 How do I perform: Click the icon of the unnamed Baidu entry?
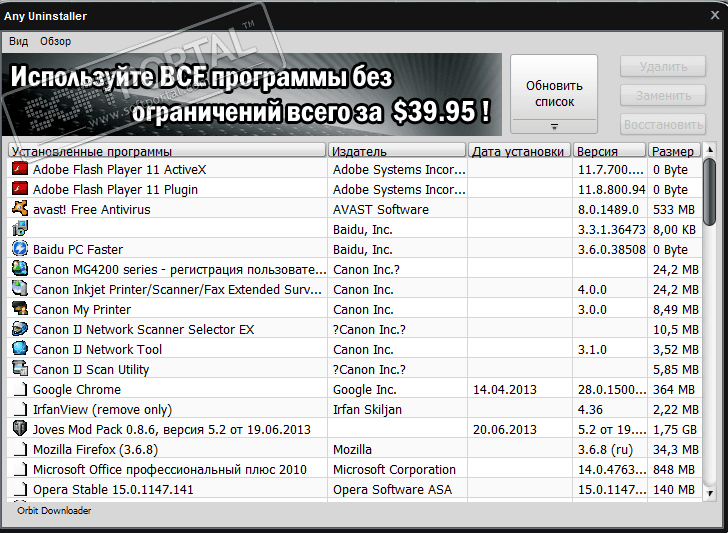pyautogui.click(x=20, y=229)
